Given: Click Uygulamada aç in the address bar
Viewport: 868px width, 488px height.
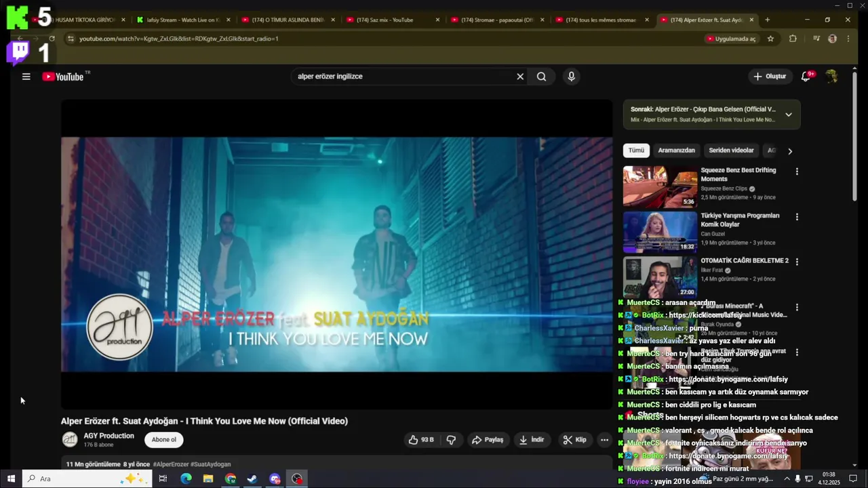Looking at the screenshot, I should click(731, 39).
